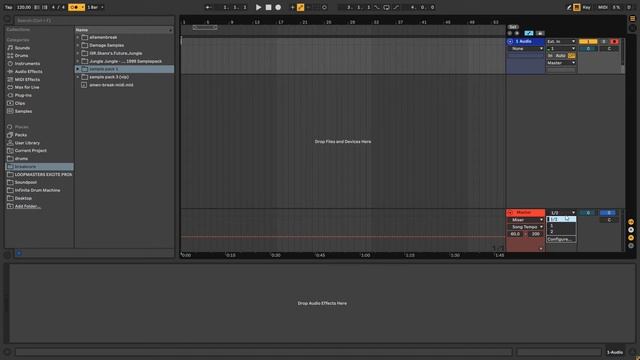640x360 pixels.
Task: Expand the Damage Samples folder
Action: (78, 45)
